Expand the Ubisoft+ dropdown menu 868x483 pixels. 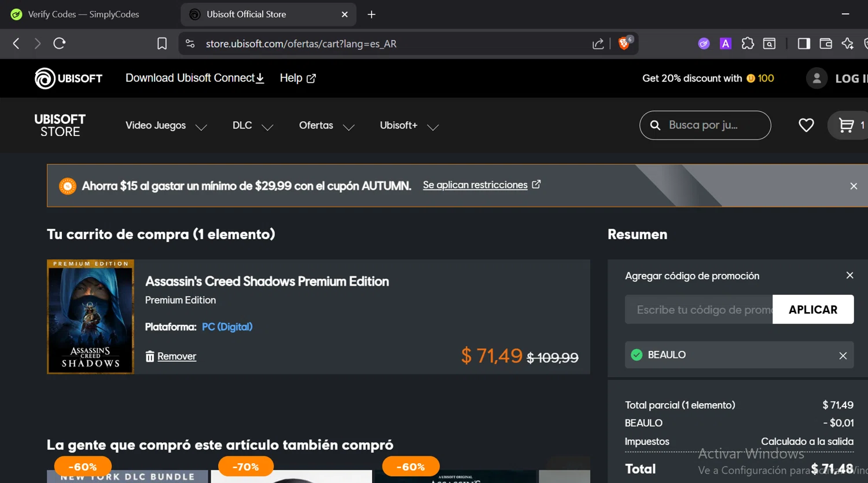point(409,126)
